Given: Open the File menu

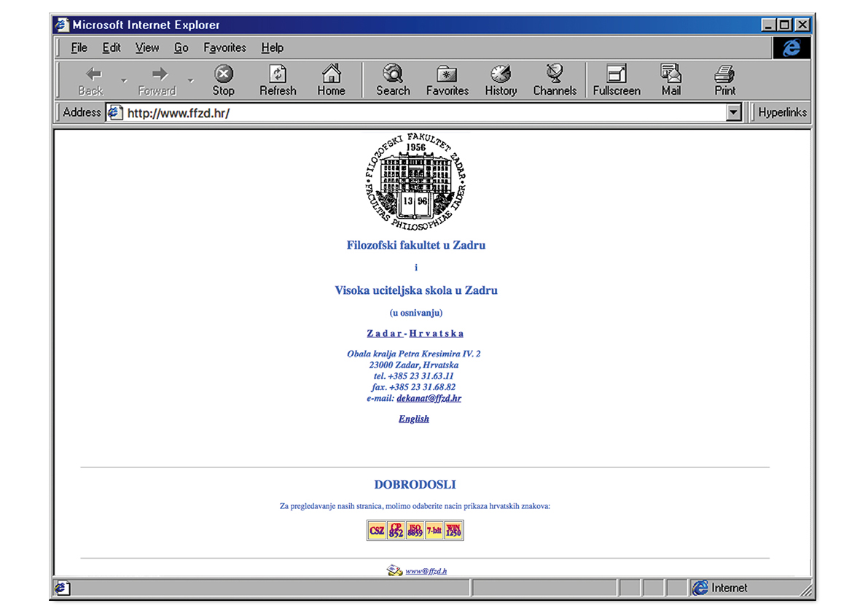Looking at the screenshot, I should tap(79, 48).
